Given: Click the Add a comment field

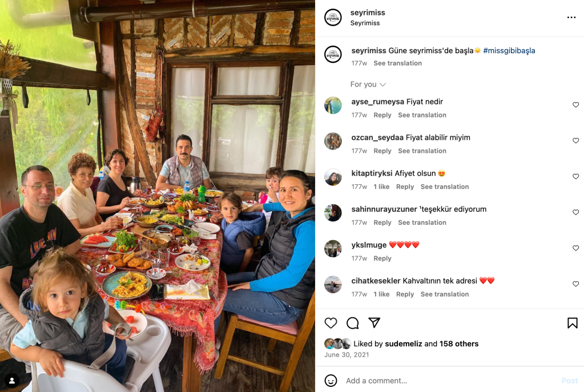Looking at the screenshot, I should click(450, 381).
